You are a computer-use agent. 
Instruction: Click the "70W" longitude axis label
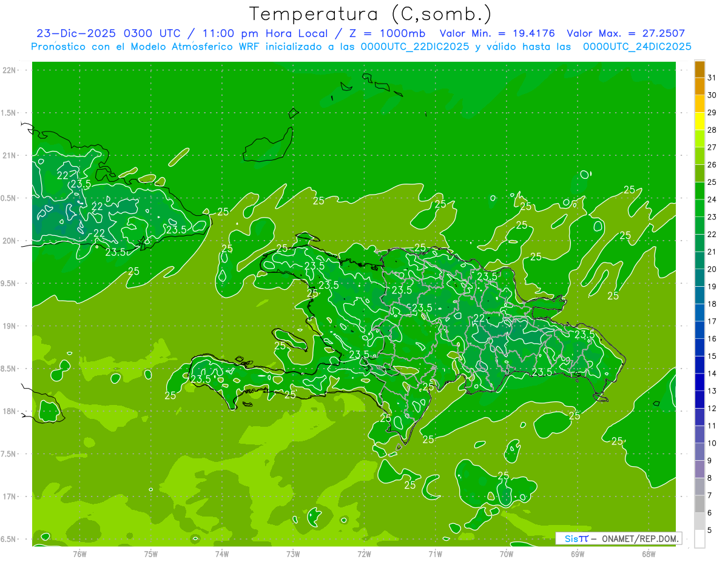point(507,554)
